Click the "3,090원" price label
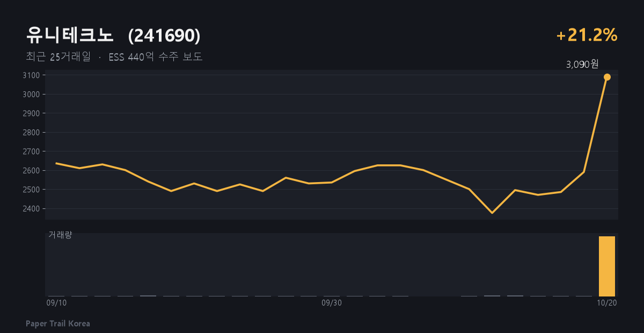 (582, 64)
